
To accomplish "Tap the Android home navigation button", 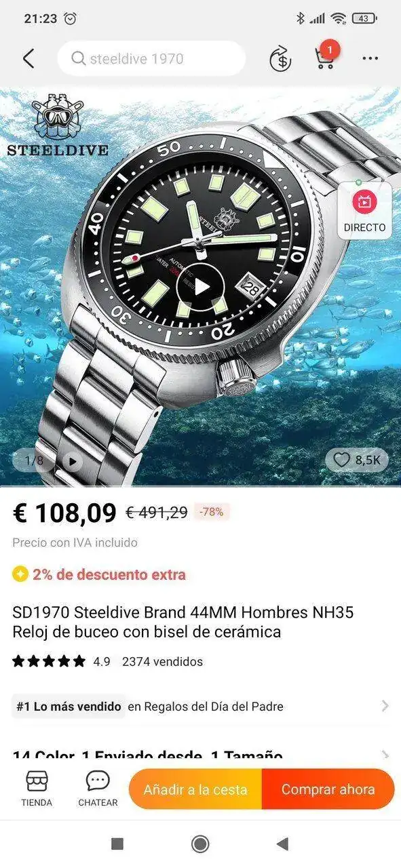I will (x=200, y=844).
